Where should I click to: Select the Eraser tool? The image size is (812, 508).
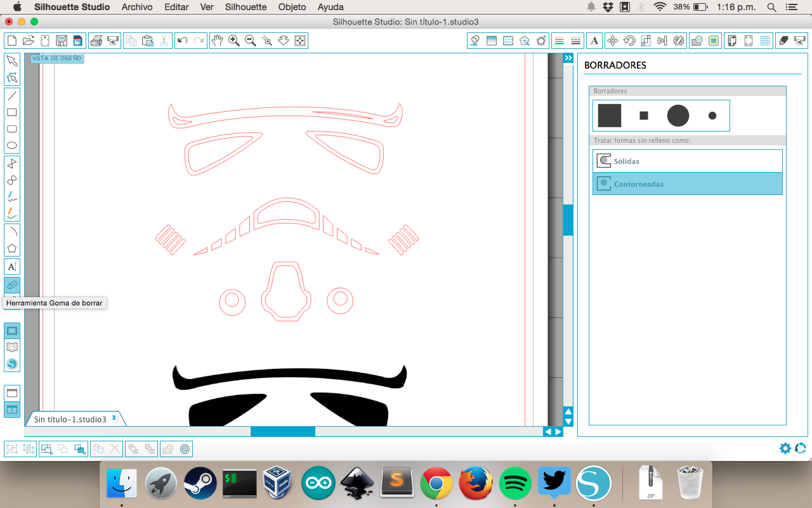click(x=11, y=285)
